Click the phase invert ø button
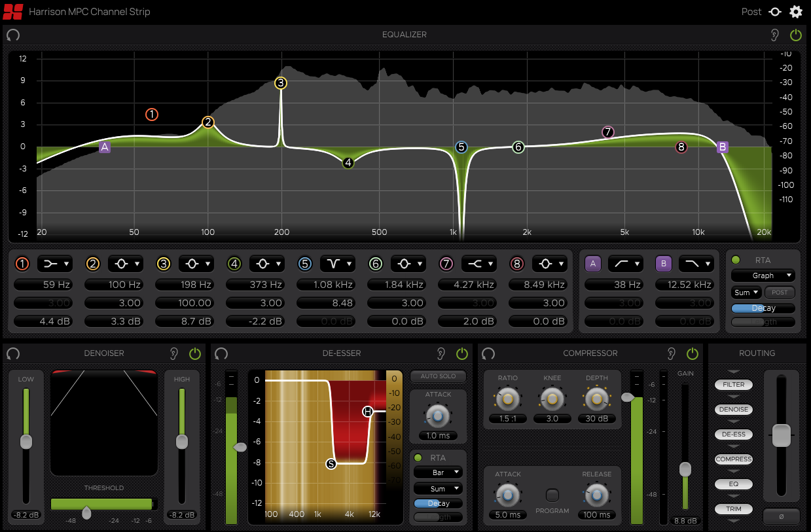 pos(782,516)
